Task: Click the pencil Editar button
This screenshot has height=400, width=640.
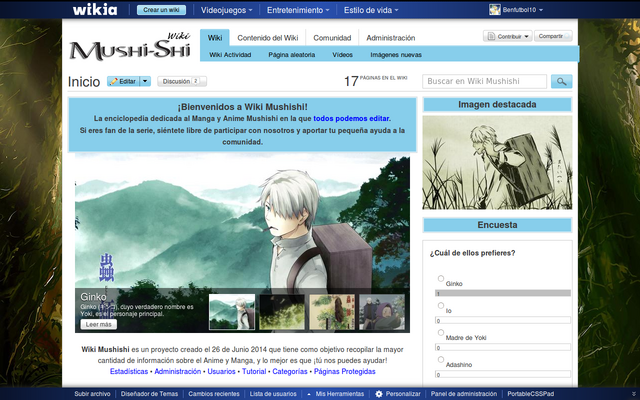Action: (x=123, y=81)
